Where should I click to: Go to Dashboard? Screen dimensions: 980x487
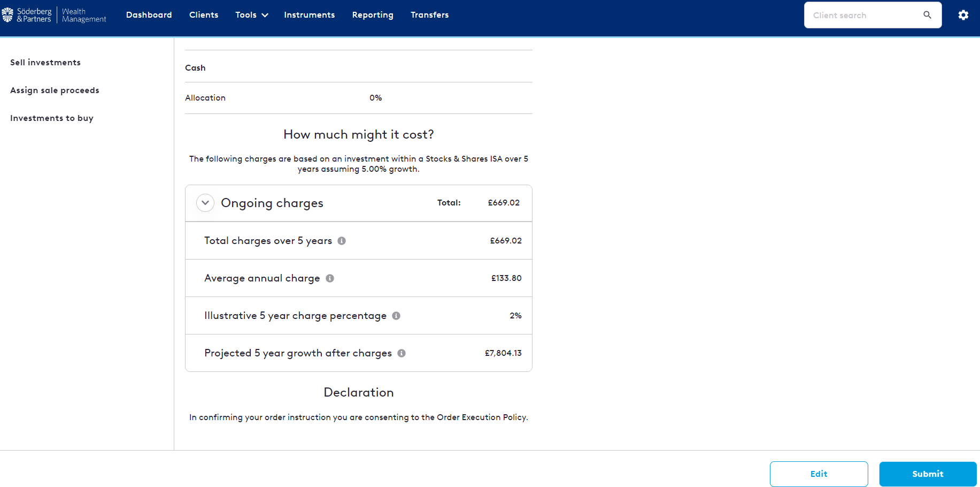click(x=149, y=15)
